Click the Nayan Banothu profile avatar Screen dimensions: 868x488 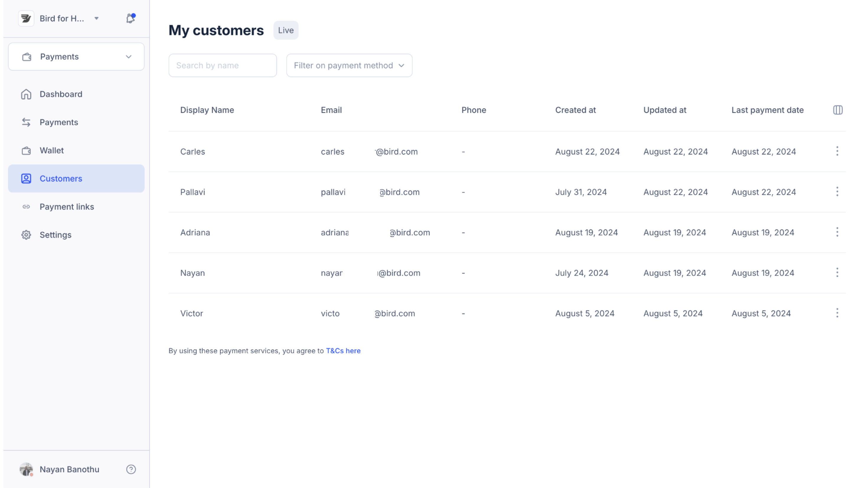(26, 469)
